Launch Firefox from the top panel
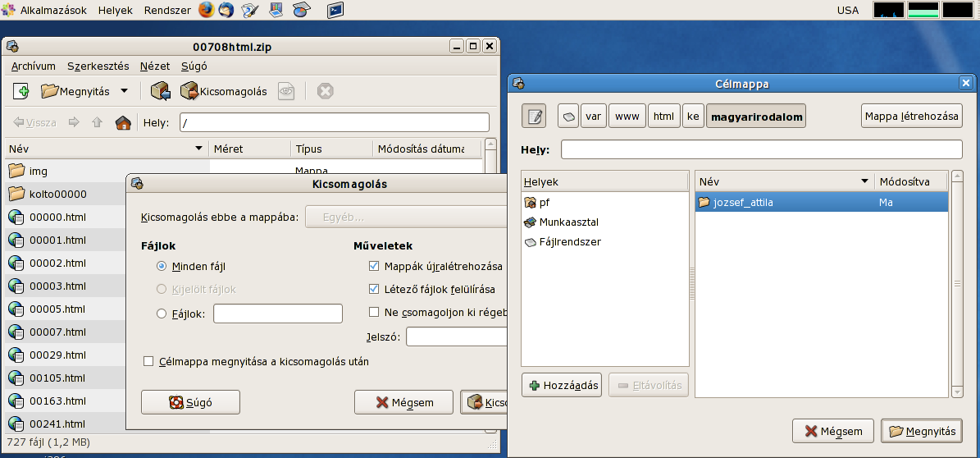980x458 pixels. pos(205,10)
